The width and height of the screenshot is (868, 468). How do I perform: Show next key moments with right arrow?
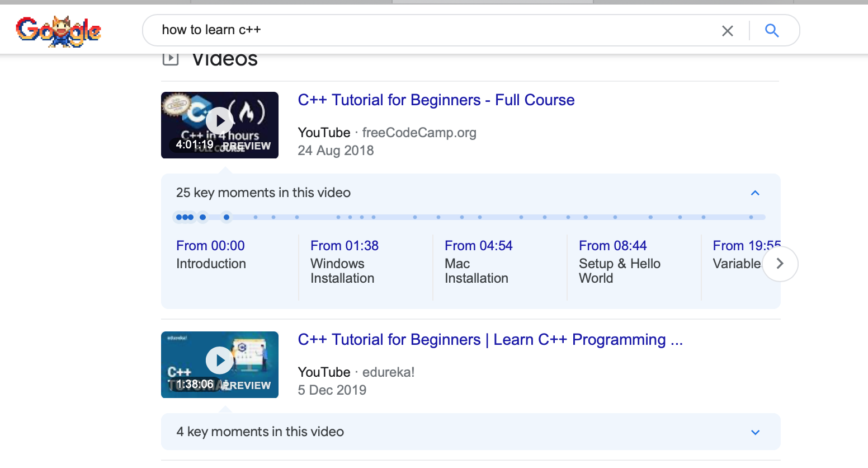click(780, 263)
